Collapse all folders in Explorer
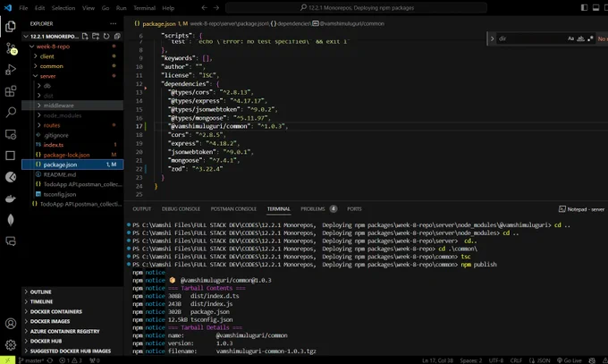The height and width of the screenshot is (364, 608). (x=117, y=37)
